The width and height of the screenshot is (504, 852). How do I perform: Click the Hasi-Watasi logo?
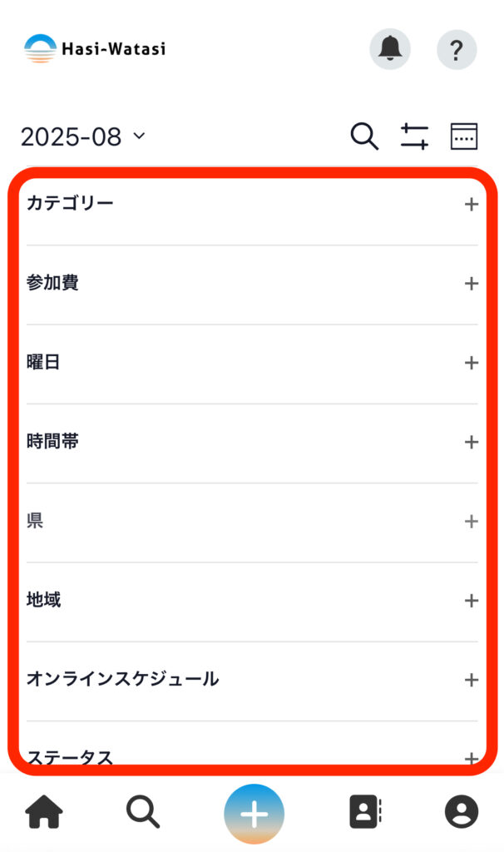pos(95,49)
